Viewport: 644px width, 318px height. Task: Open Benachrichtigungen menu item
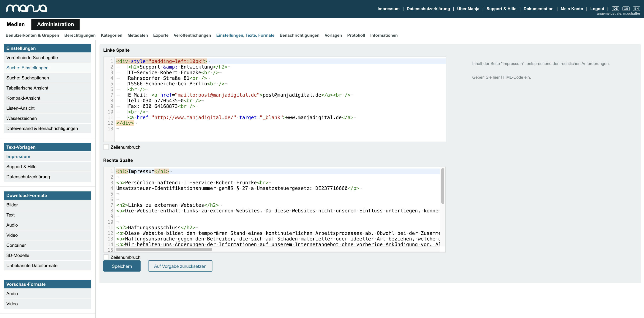pos(300,35)
